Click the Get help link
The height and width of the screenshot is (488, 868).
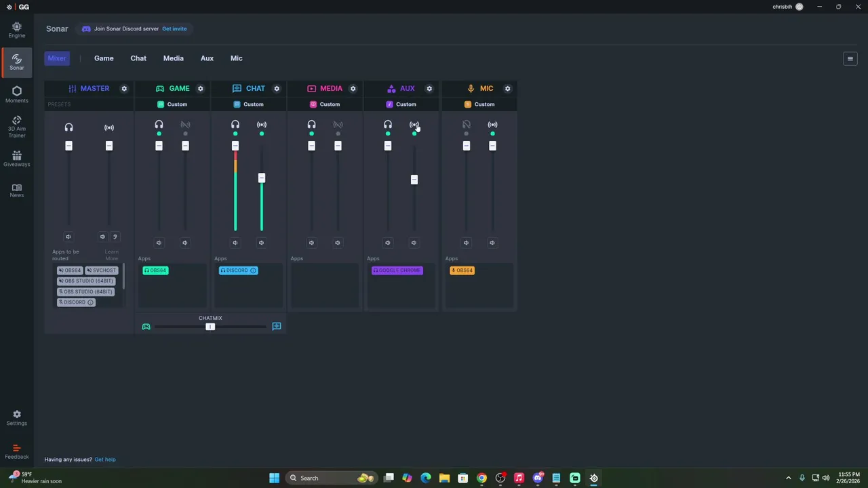click(x=105, y=460)
